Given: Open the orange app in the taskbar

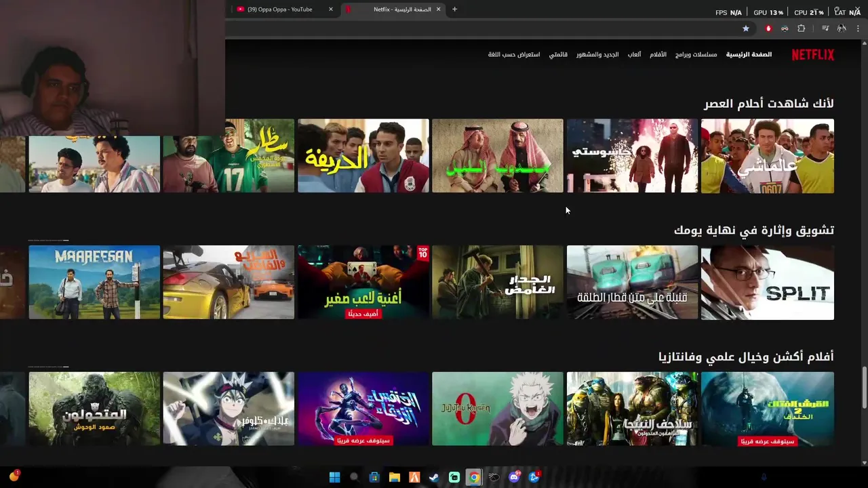Looking at the screenshot, I should tap(414, 477).
